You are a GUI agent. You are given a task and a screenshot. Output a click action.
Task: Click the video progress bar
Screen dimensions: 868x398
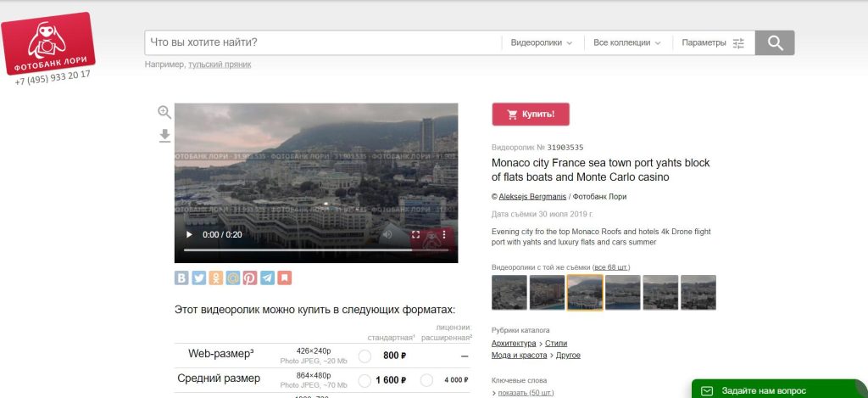297,250
